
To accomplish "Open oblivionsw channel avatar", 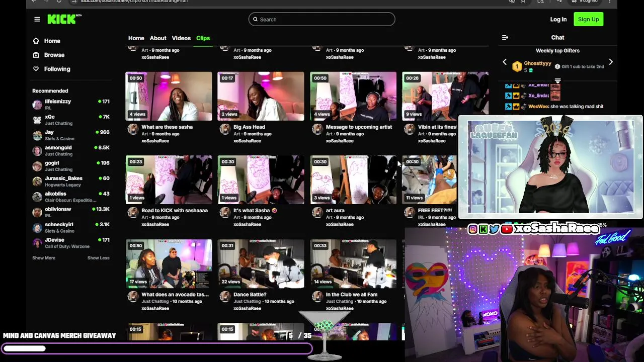I will pos(37,212).
